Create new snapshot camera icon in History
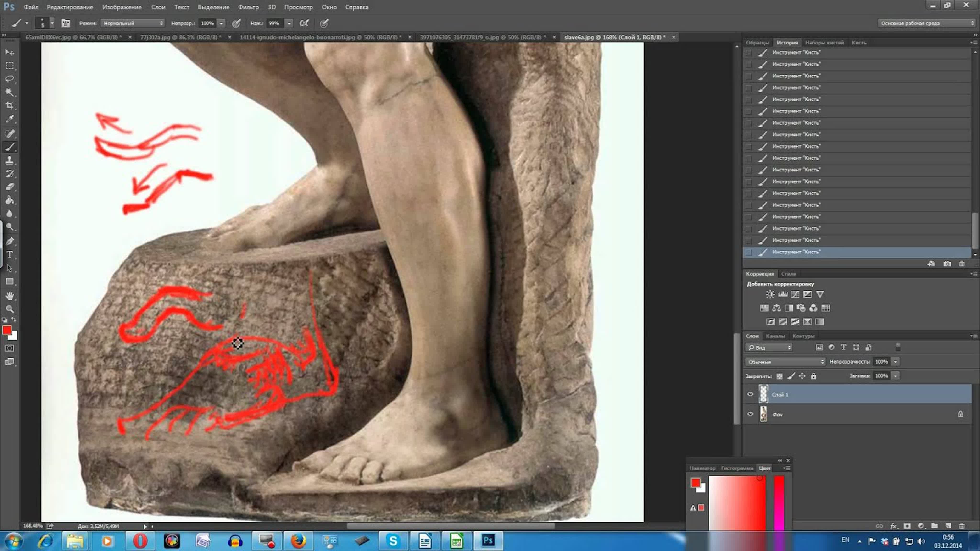The image size is (980, 551). point(947,264)
